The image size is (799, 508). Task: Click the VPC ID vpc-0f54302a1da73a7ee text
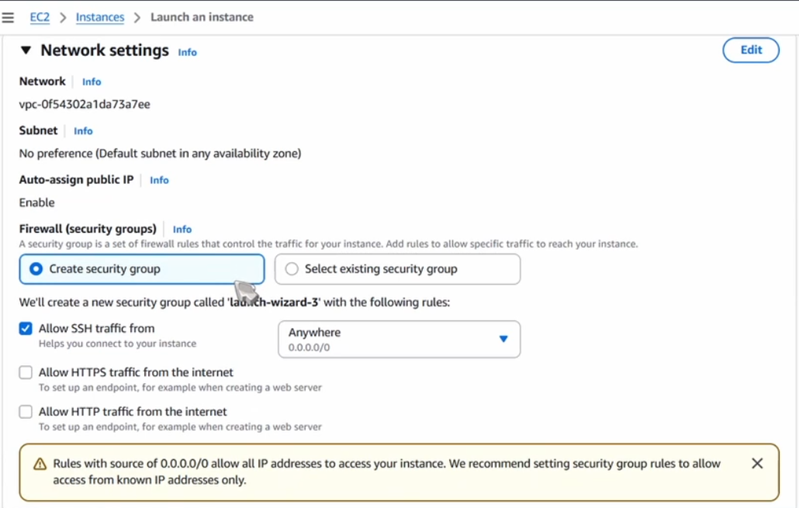tap(85, 104)
